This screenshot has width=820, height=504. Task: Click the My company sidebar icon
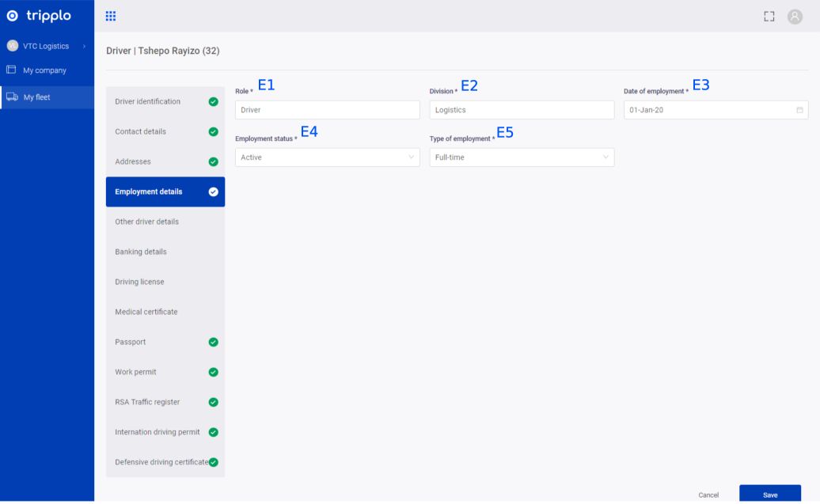coord(12,70)
